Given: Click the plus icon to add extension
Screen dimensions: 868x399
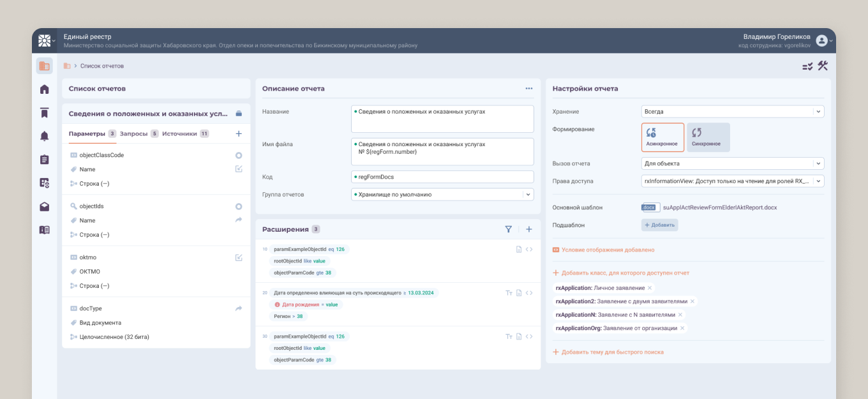Looking at the screenshot, I should 529,229.
